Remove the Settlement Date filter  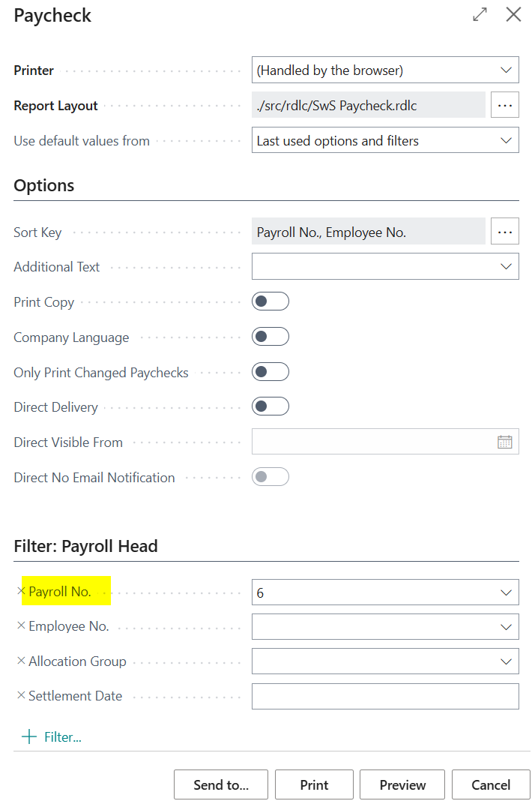21,695
